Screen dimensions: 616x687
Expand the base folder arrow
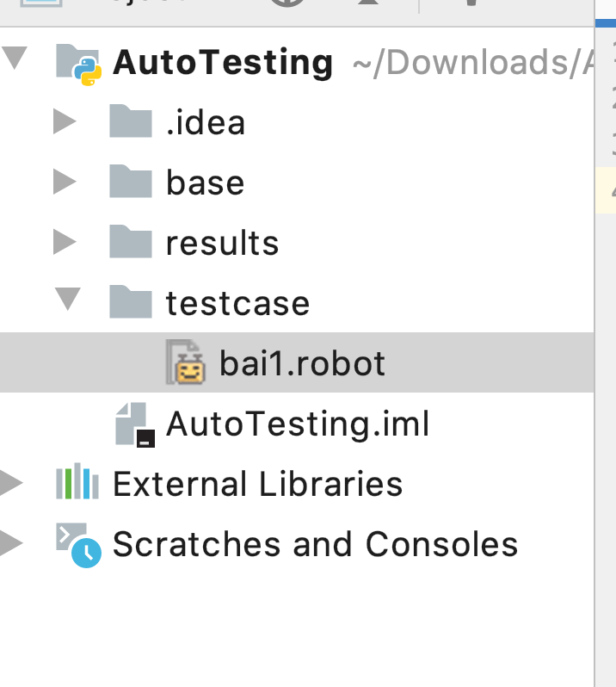tap(65, 183)
